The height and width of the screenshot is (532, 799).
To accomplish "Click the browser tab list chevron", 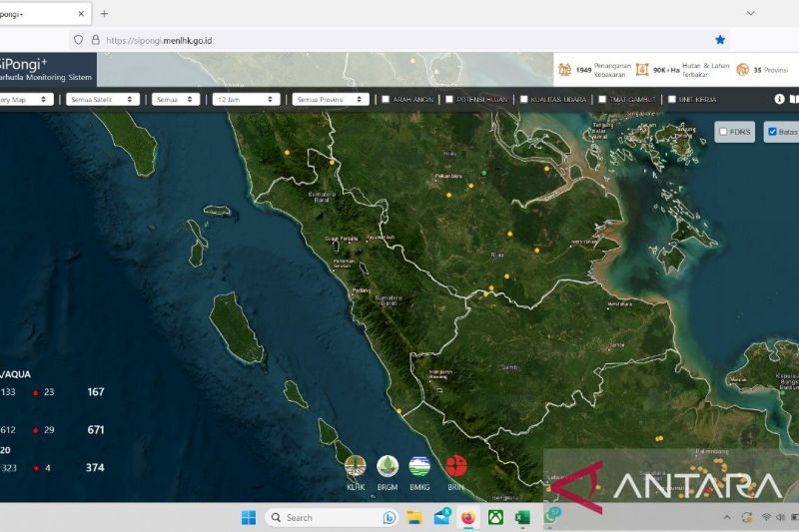I will tap(750, 14).
